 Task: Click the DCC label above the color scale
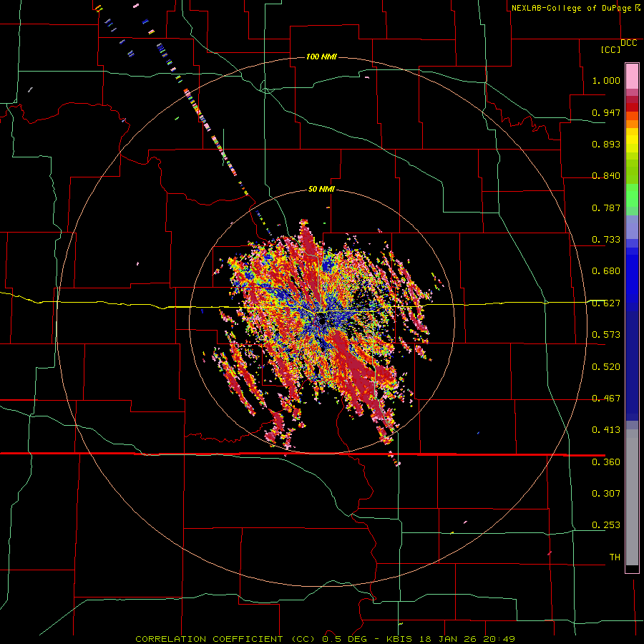(x=628, y=43)
